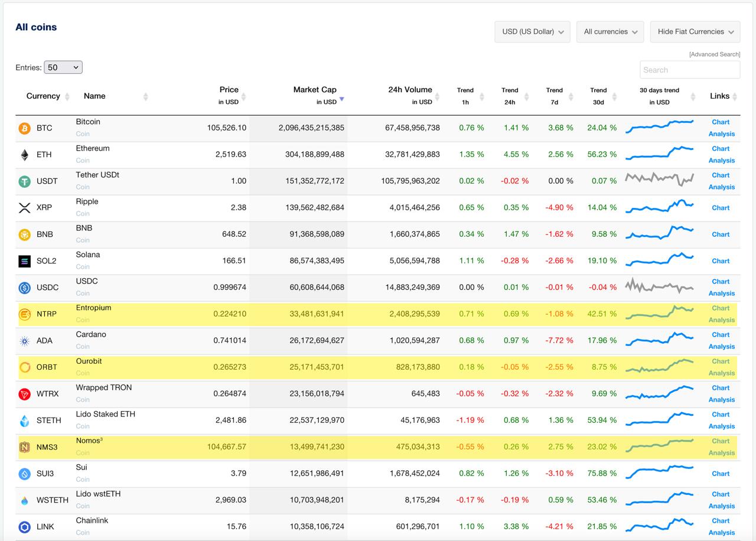Expand the All currencies filter dropdown
This screenshot has width=756, height=541.
point(610,32)
